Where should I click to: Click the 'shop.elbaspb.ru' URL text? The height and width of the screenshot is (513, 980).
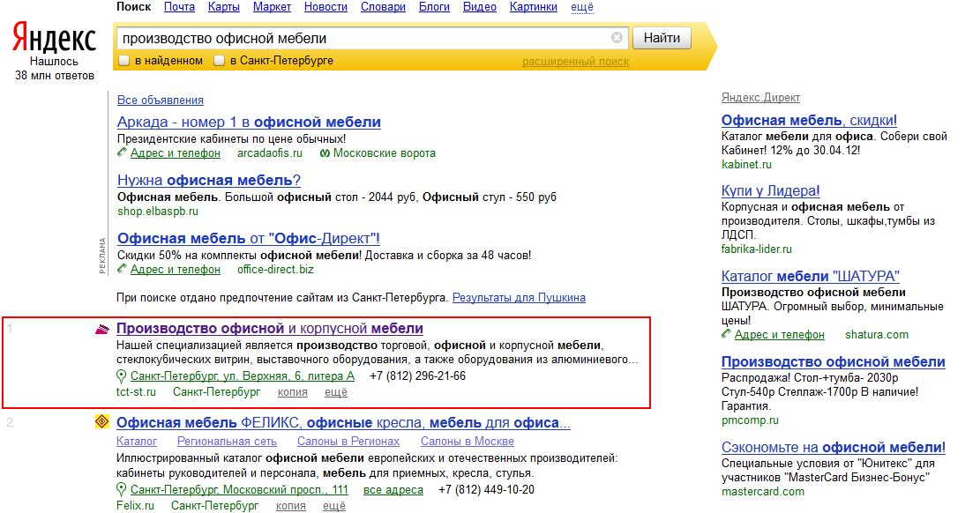tap(158, 212)
